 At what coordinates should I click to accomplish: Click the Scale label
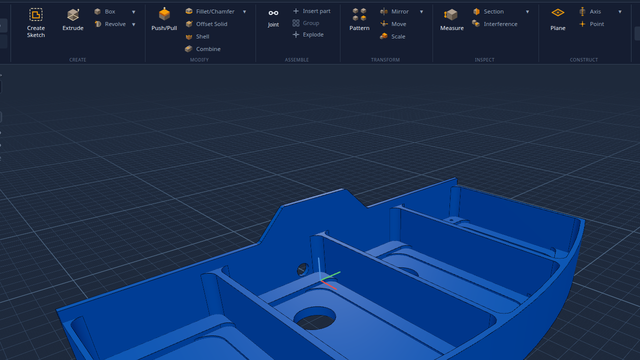398,37
